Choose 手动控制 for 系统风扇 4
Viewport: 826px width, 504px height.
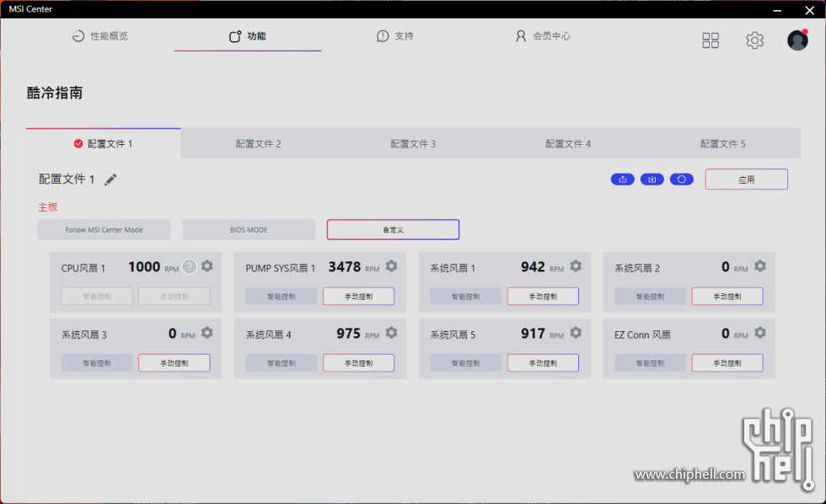pyautogui.click(x=359, y=363)
